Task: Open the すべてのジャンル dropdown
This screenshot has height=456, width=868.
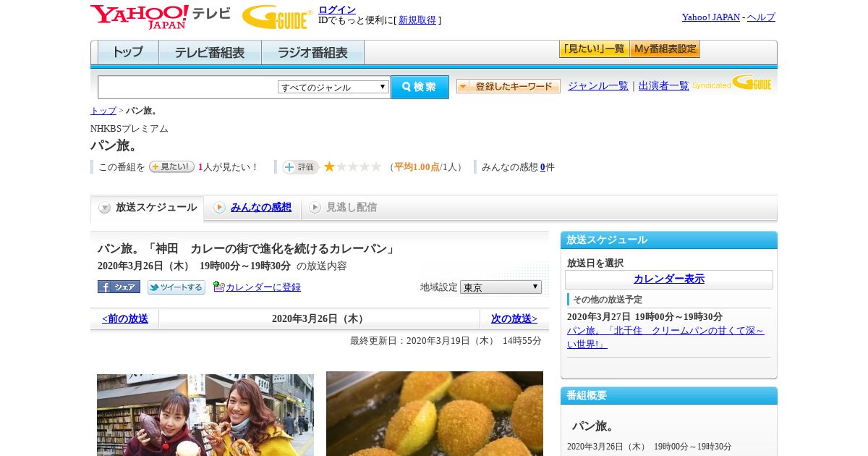Action: pyautogui.click(x=333, y=87)
